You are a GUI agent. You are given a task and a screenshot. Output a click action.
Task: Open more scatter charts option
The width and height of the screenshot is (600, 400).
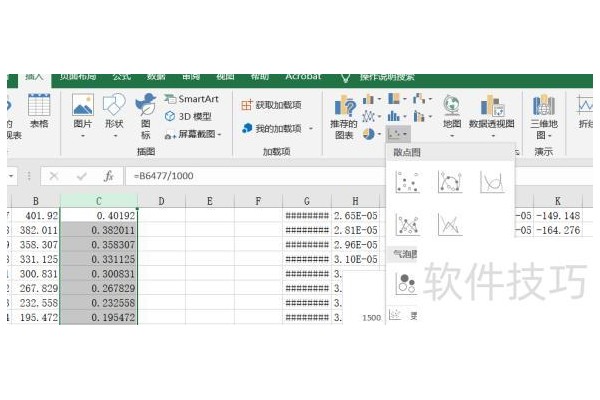point(403,315)
